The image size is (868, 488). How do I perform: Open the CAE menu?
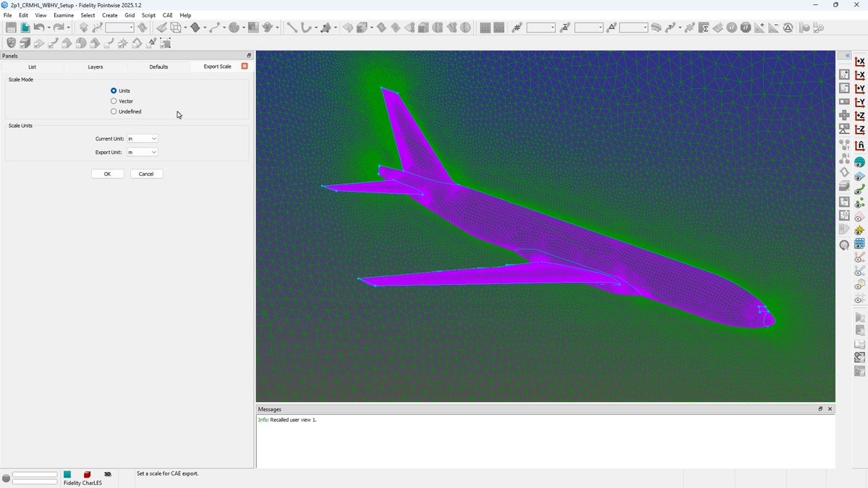tap(168, 15)
